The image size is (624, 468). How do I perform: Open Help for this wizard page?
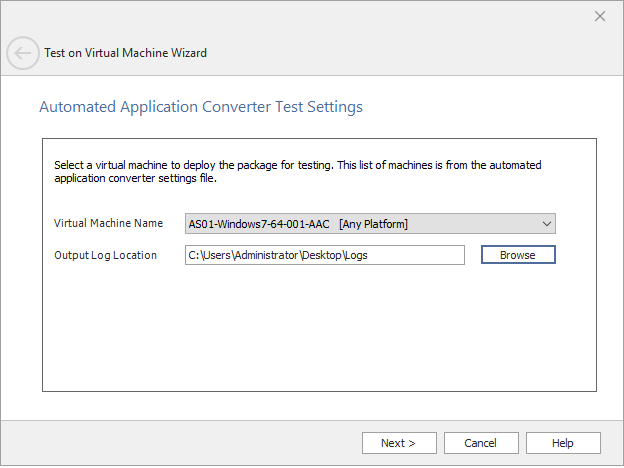pyautogui.click(x=563, y=443)
